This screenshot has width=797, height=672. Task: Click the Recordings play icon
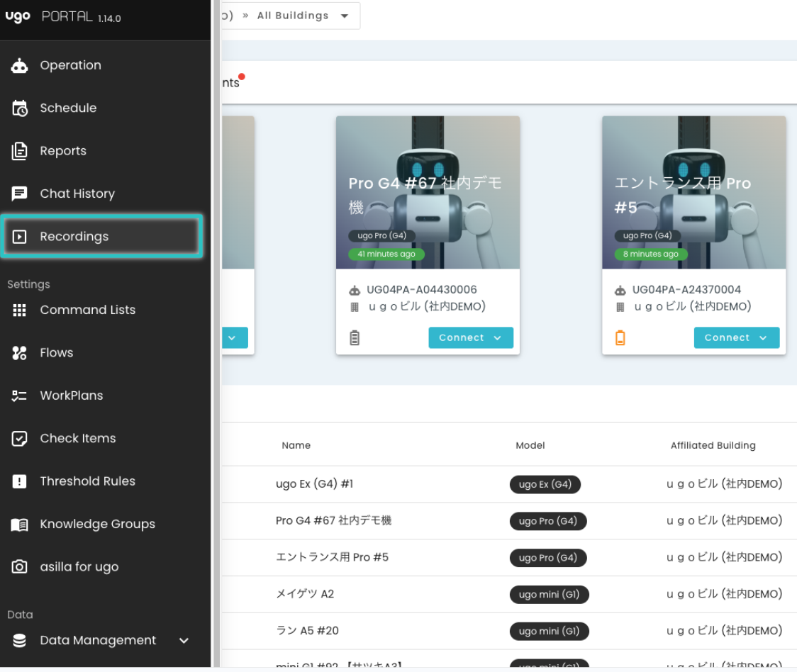click(x=19, y=236)
